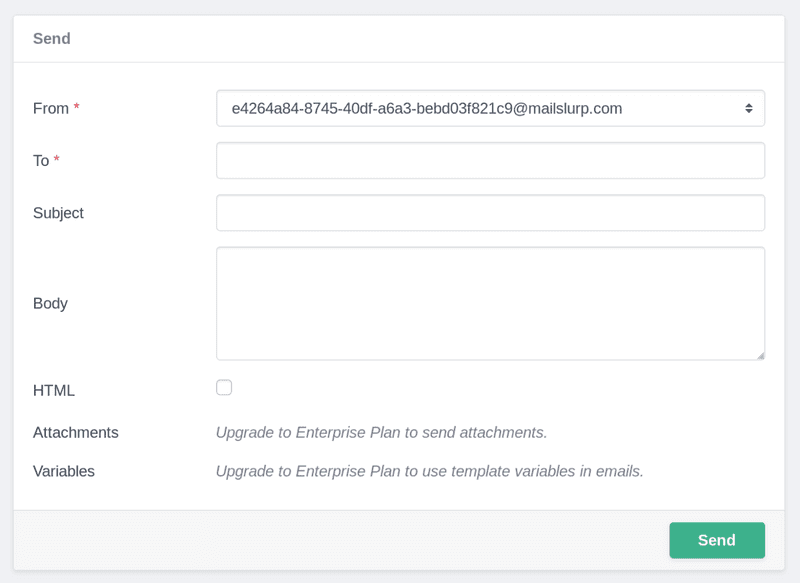Click the Body textarea resize handle
The height and width of the screenshot is (583, 800).
coord(760,353)
